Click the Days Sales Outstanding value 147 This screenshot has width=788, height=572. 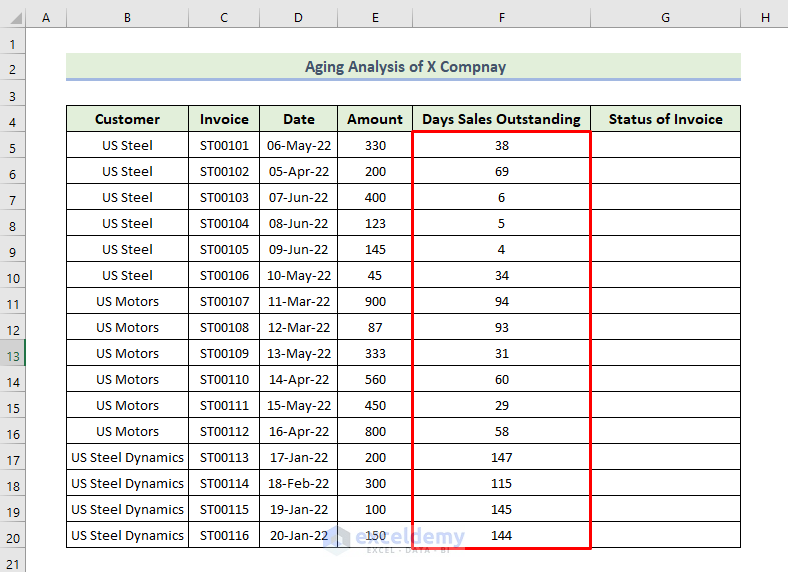point(501,457)
